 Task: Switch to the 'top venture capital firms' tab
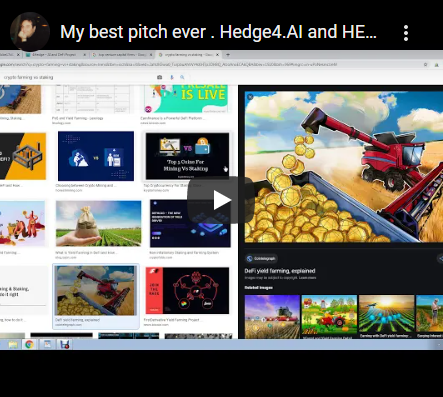pyautogui.click(x=122, y=55)
